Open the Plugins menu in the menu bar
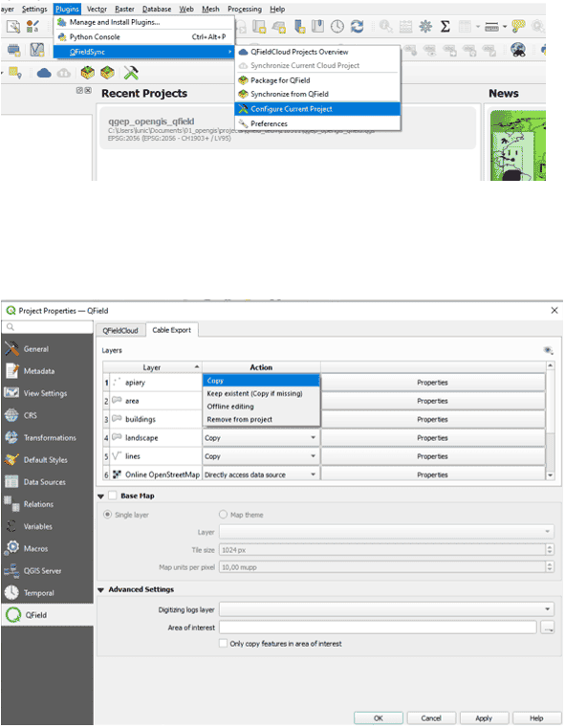 [x=67, y=9]
